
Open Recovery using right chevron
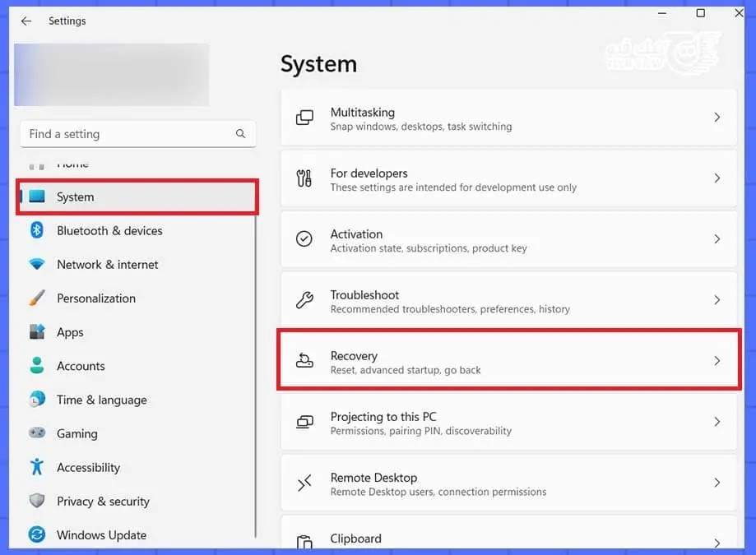click(717, 360)
